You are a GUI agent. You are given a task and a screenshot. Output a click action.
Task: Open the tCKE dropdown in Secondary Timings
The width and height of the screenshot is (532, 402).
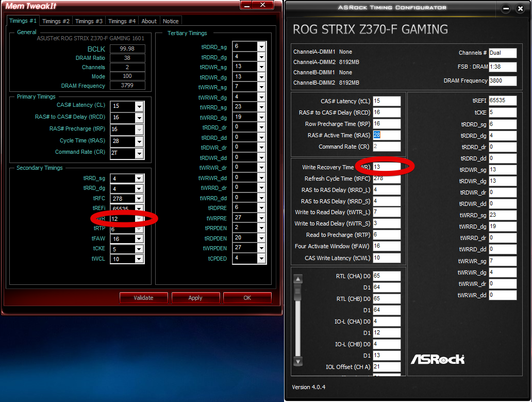[x=139, y=249]
